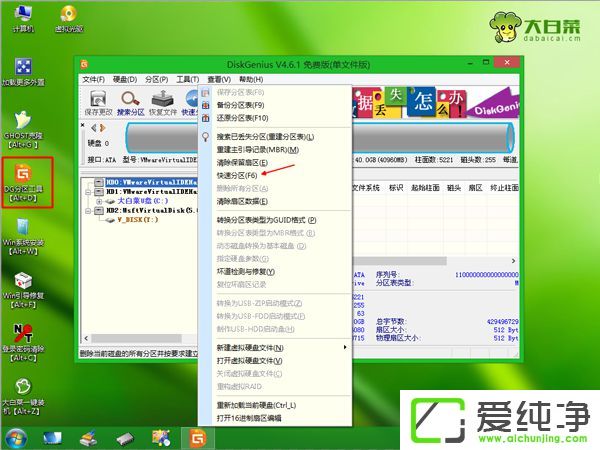Open the 新建虚拟硬盘文件 submenu

point(252,347)
